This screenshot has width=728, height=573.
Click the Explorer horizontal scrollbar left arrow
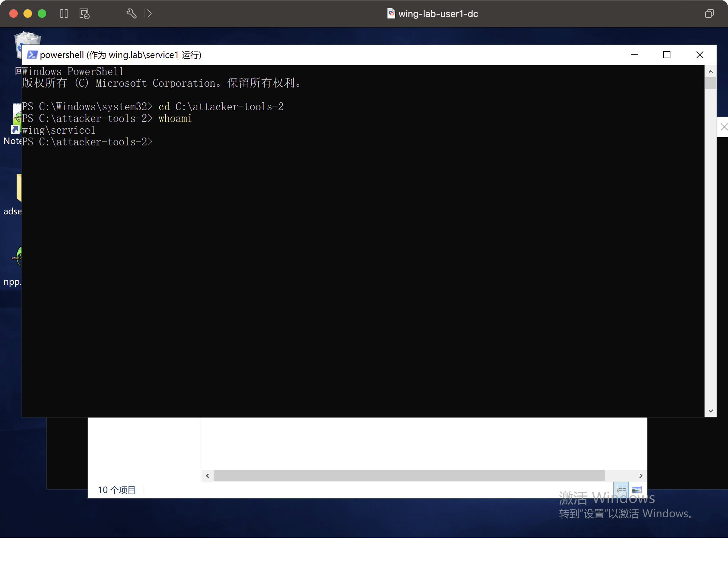pos(208,476)
